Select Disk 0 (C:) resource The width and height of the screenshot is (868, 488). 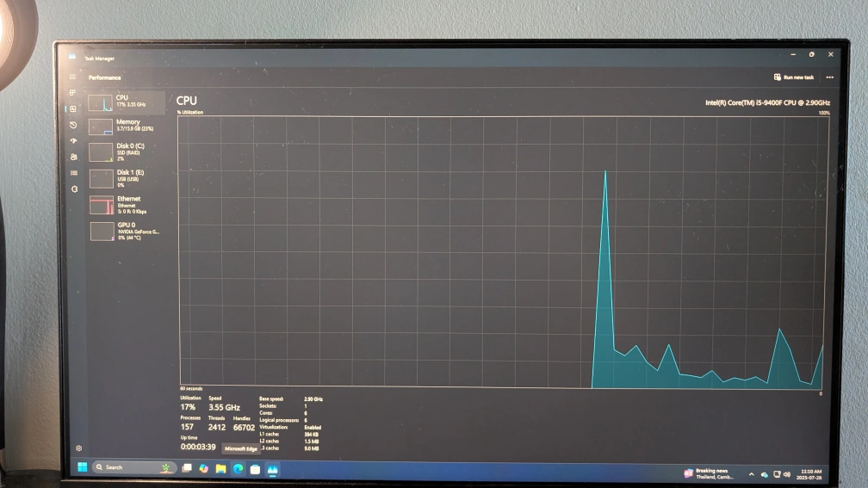tap(126, 151)
